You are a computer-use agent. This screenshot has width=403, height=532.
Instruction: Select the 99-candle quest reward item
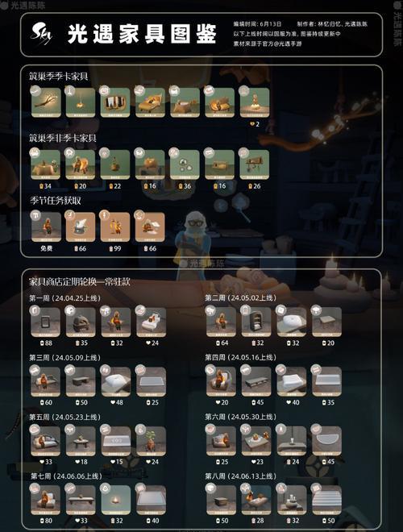pyautogui.click(x=115, y=227)
